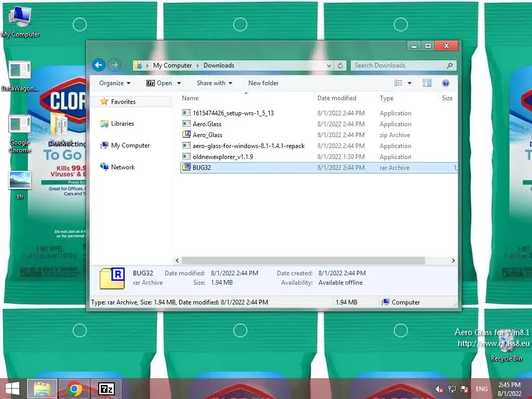Open the DataWagon desktop shortcut

click(20, 76)
